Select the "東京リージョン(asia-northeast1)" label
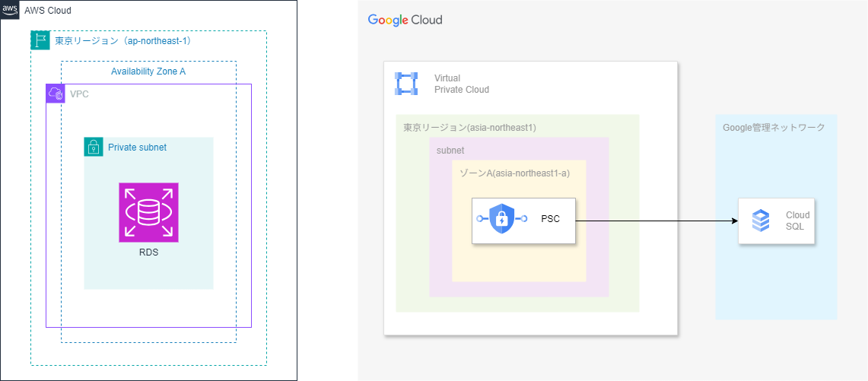Viewport: 868px width, 381px height. point(470,128)
